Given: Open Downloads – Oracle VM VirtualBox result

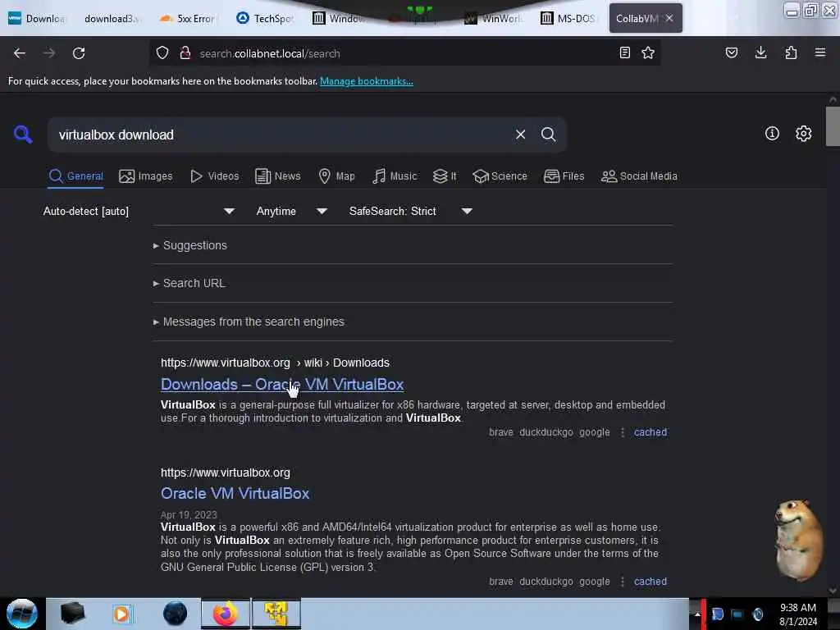Looking at the screenshot, I should [x=282, y=385].
